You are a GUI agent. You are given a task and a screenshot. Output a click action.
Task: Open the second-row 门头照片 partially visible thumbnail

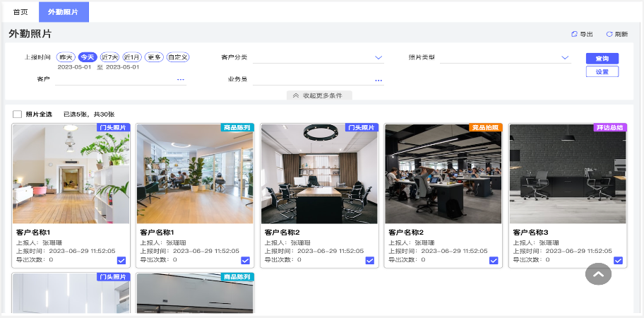point(71,293)
